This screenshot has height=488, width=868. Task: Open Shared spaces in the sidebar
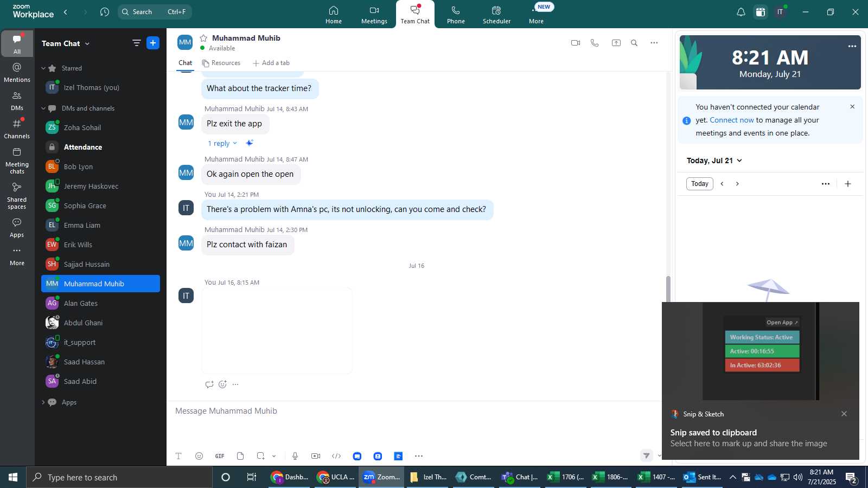17,196
